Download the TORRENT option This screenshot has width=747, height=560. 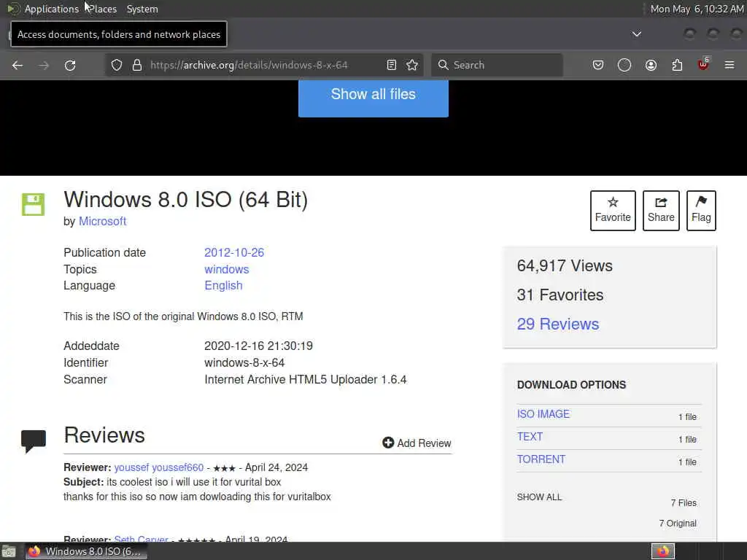tap(541, 459)
